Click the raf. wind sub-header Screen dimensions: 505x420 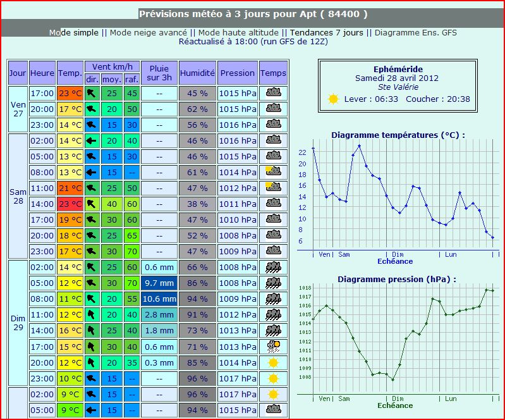(131, 79)
